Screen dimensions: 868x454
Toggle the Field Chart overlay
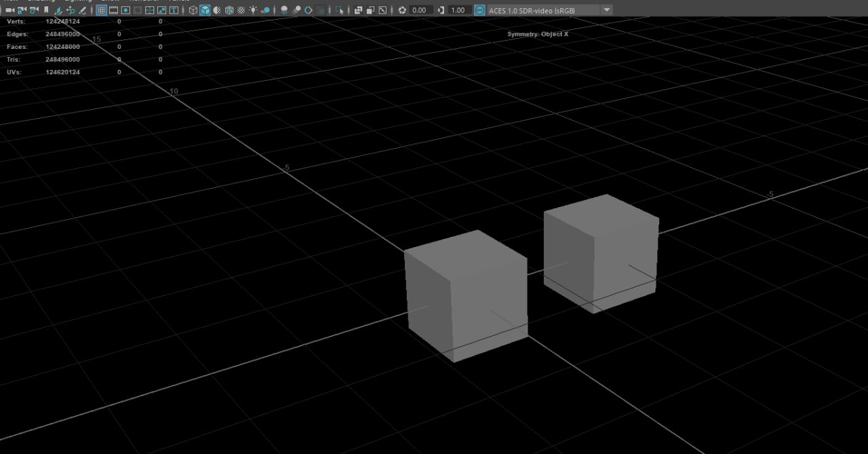150,10
